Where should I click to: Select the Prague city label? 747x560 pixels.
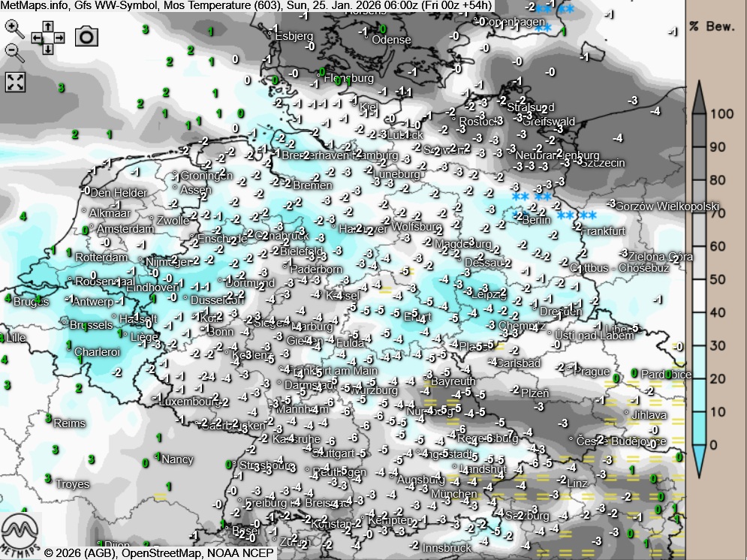click(592, 372)
